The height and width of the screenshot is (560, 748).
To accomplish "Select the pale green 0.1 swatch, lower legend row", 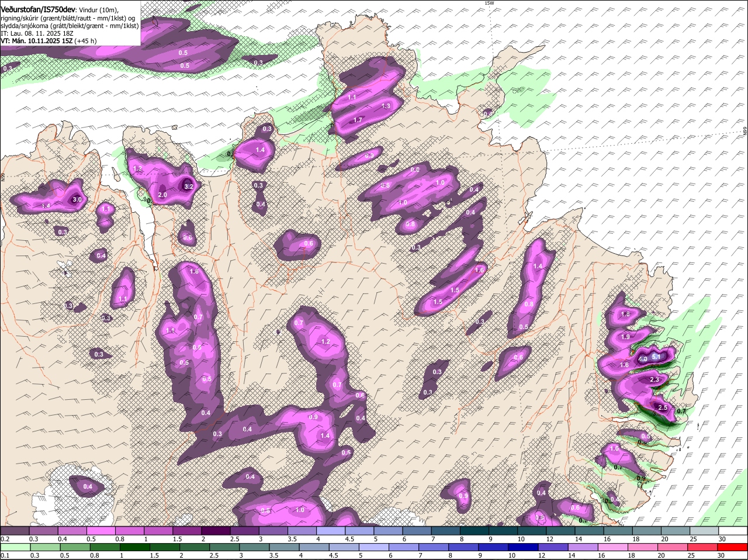I will point(15,547).
